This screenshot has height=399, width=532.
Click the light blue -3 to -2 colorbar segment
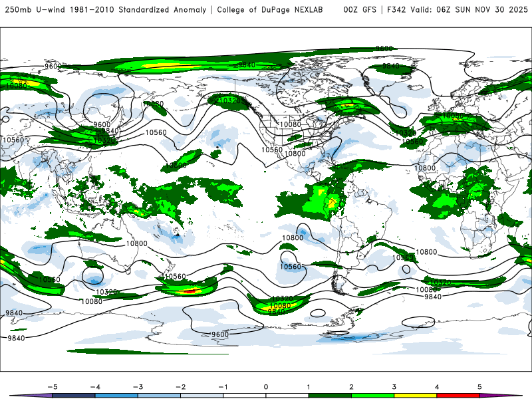159,396
